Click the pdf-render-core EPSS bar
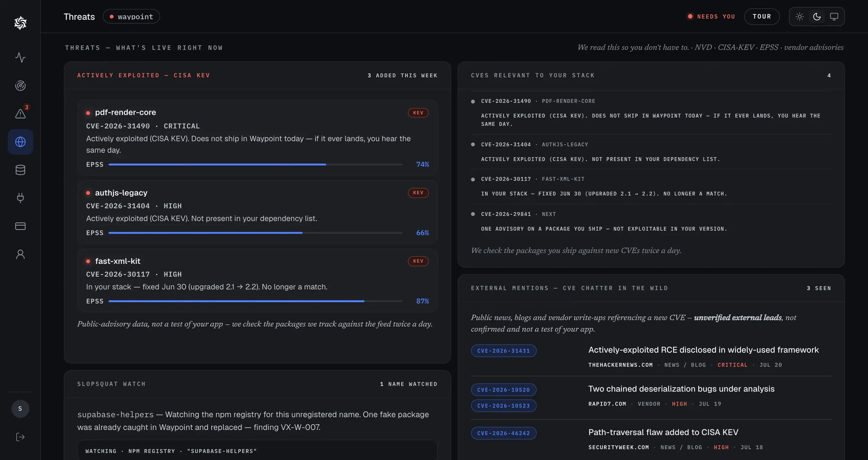Viewport: 868px width, 460px height. pos(256,165)
